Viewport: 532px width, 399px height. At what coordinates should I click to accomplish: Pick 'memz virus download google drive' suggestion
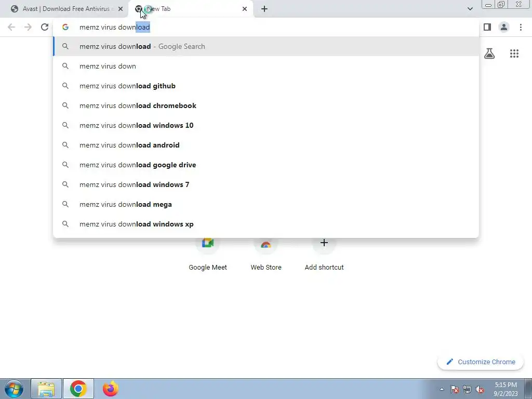[266, 165]
